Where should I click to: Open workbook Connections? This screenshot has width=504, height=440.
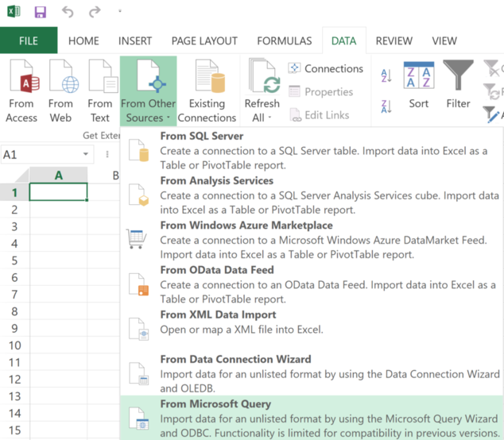326,68
